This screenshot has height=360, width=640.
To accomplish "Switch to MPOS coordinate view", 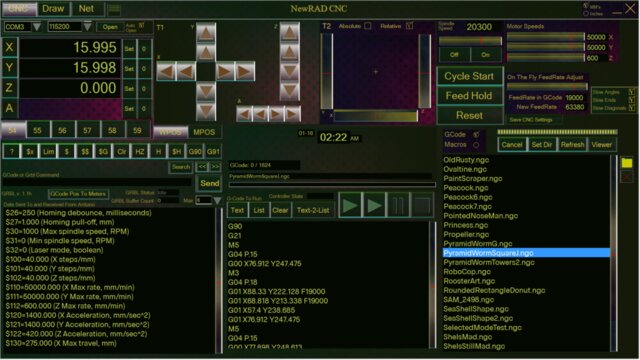I will tap(204, 132).
